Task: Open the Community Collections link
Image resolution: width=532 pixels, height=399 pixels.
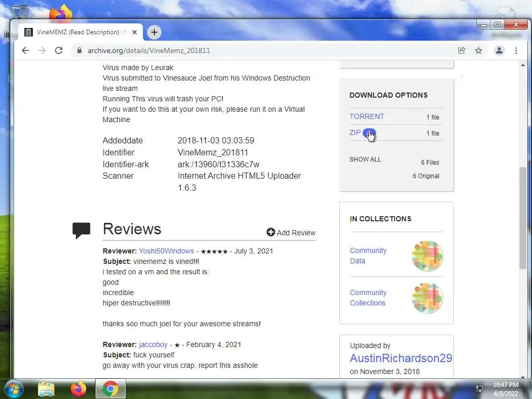Action: tap(368, 298)
